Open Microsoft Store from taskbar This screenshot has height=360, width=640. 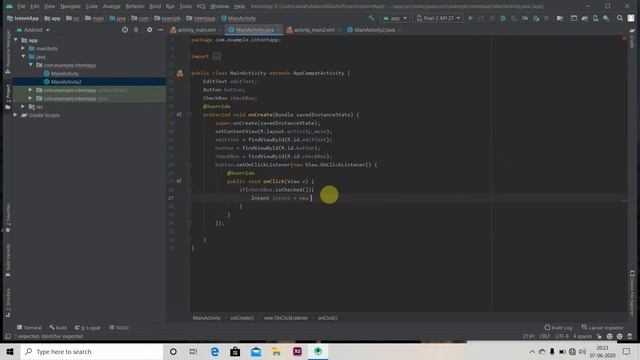(x=235, y=351)
